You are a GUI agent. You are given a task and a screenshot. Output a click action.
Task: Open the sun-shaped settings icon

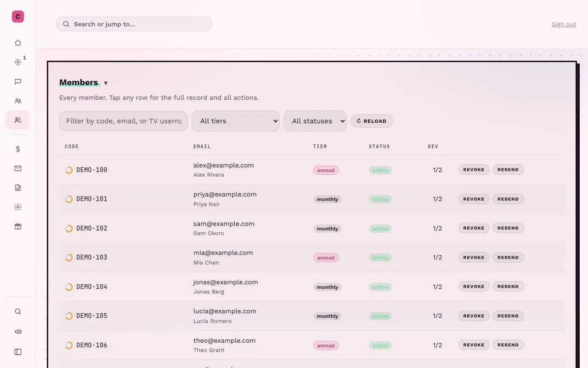(18, 207)
